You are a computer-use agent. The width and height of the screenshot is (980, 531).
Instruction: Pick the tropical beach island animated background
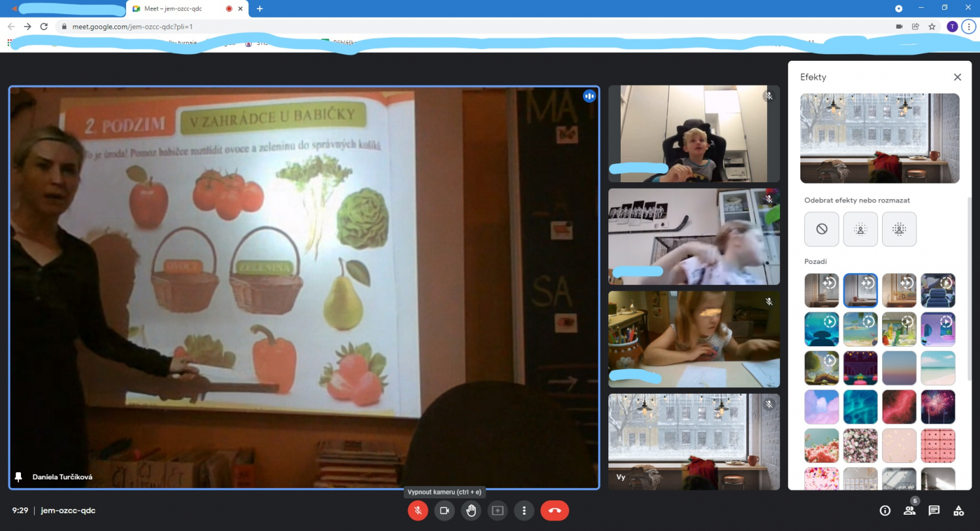click(x=860, y=329)
